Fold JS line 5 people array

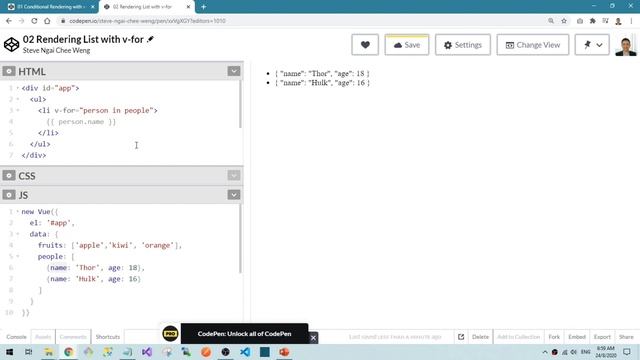tap(18, 256)
